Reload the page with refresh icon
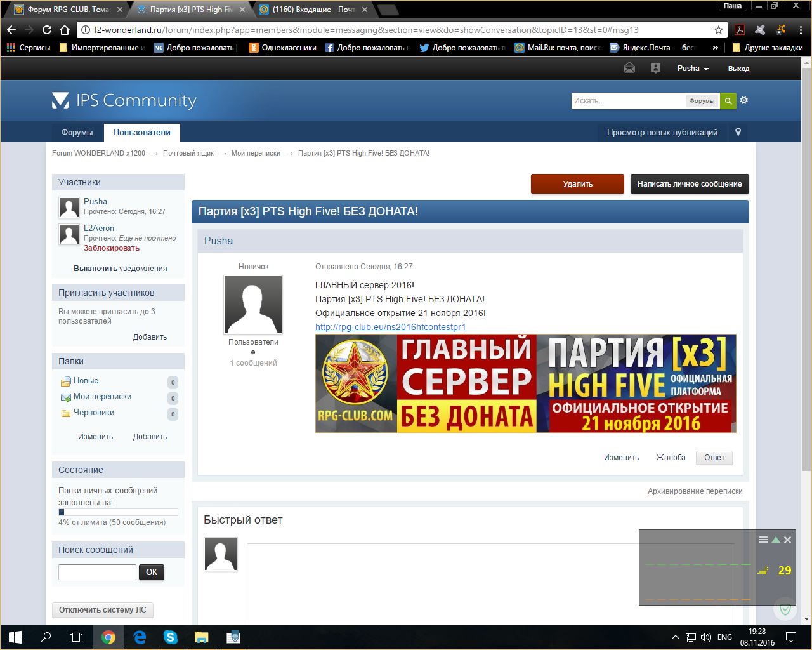This screenshot has height=650, width=812. click(47, 30)
